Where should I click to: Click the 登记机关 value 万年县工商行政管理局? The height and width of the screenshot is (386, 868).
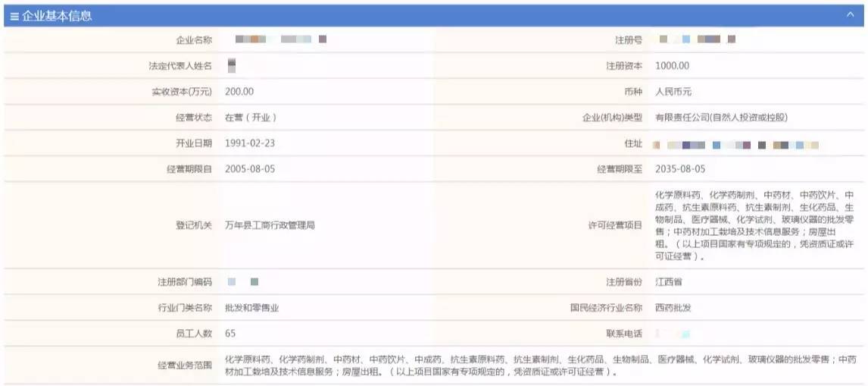tap(270, 225)
